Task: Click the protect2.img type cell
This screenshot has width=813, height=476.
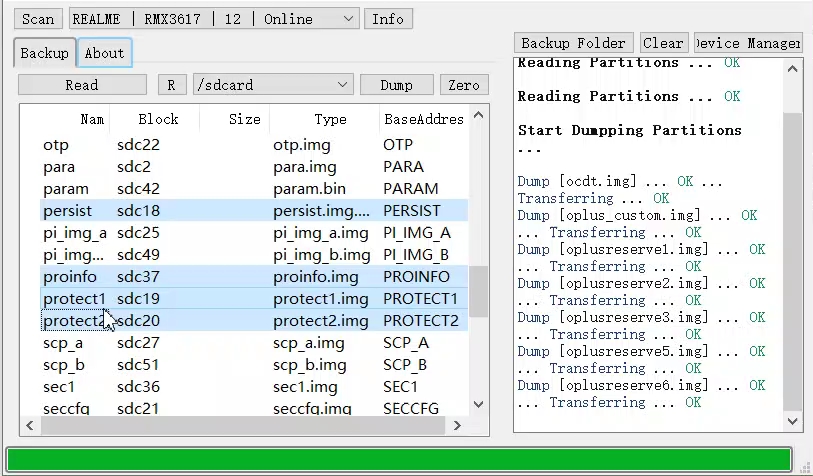Action: (x=321, y=321)
